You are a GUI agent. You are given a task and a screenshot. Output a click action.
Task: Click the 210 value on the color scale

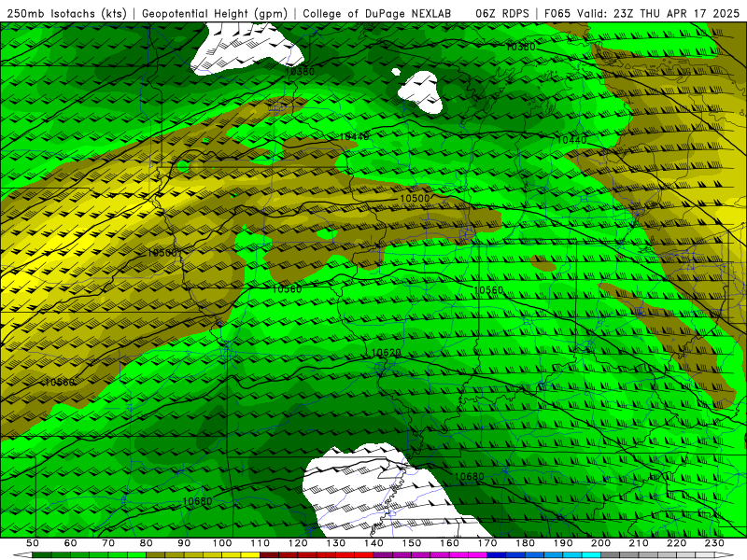coord(639,543)
